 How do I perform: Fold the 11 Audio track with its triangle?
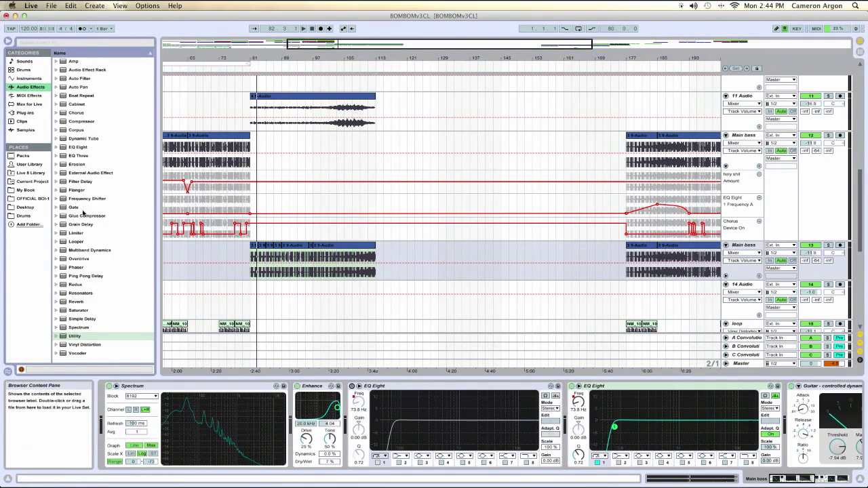pos(726,96)
